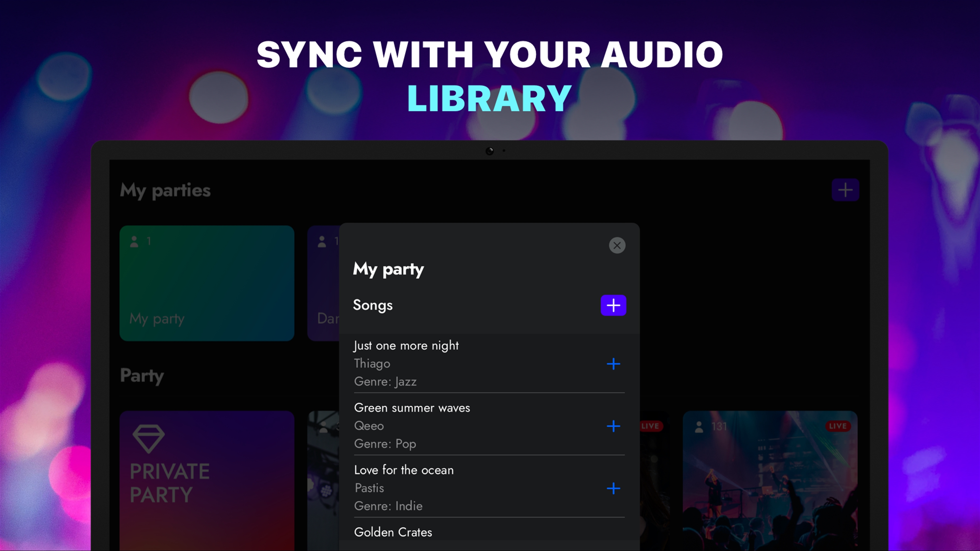
Task: Click the Just one more night title
Action: 406,345
